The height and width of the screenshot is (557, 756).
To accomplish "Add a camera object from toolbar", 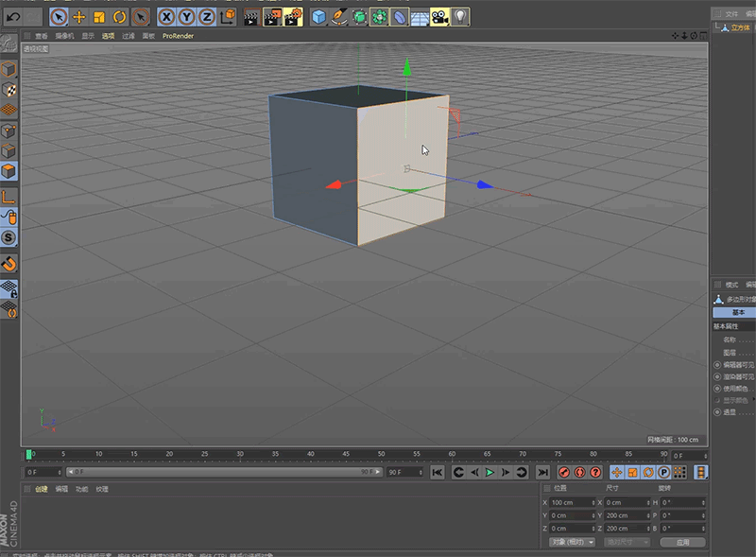I will (439, 16).
